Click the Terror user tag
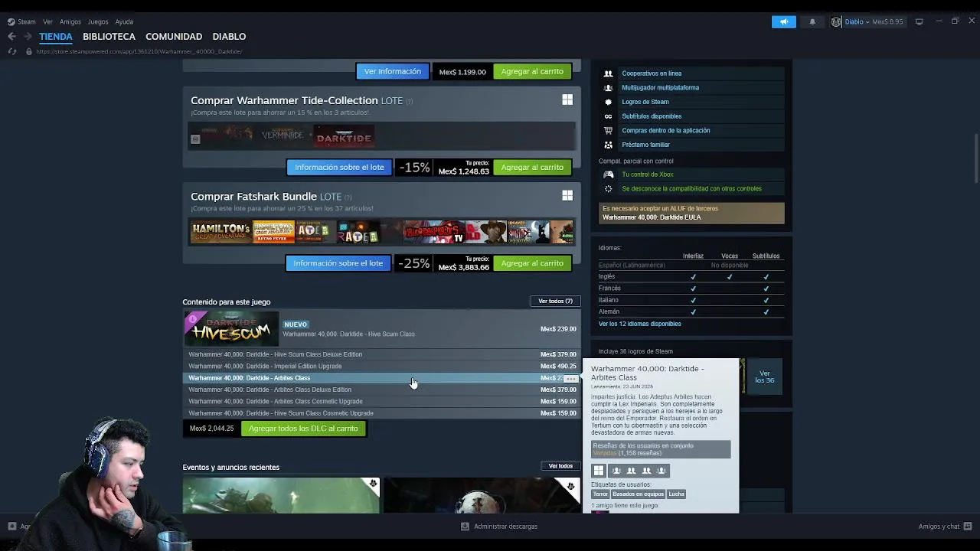 pyautogui.click(x=600, y=494)
